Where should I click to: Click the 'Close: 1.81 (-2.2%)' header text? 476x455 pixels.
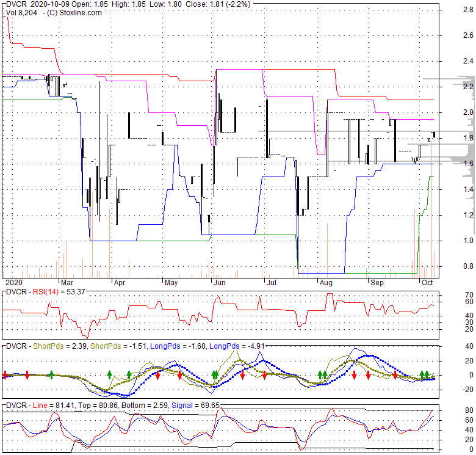click(x=218, y=4)
